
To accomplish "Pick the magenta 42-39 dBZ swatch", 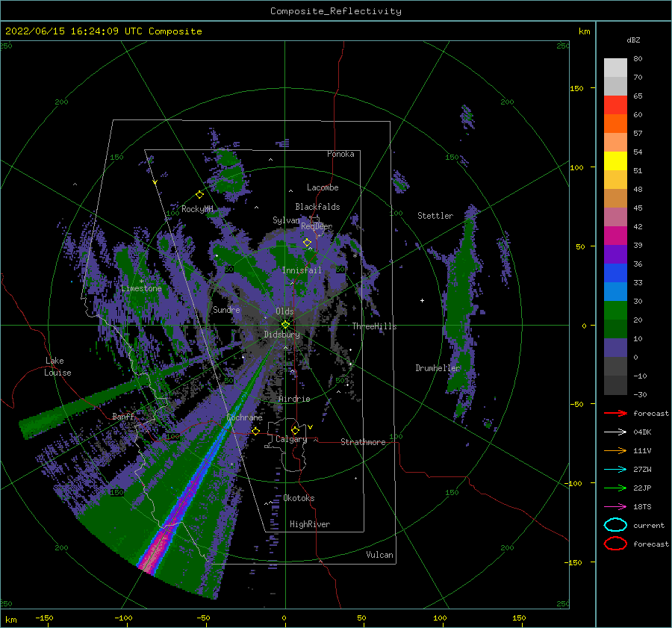I will (x=615, y=235).
